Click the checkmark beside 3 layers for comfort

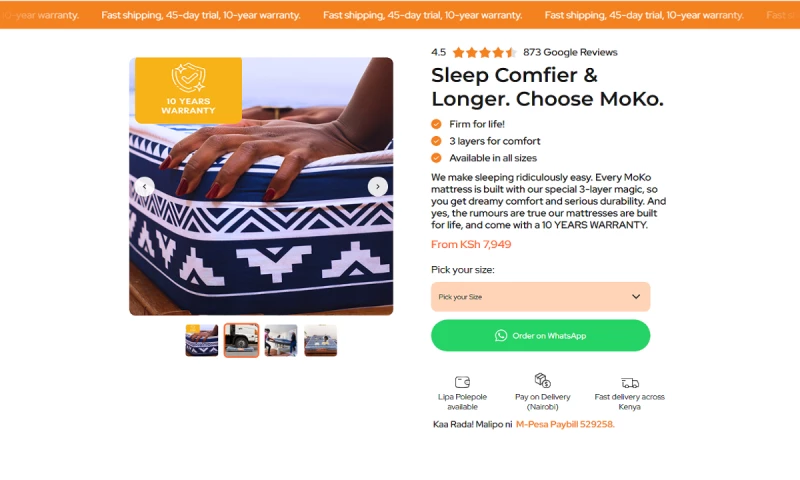[436, 141]
